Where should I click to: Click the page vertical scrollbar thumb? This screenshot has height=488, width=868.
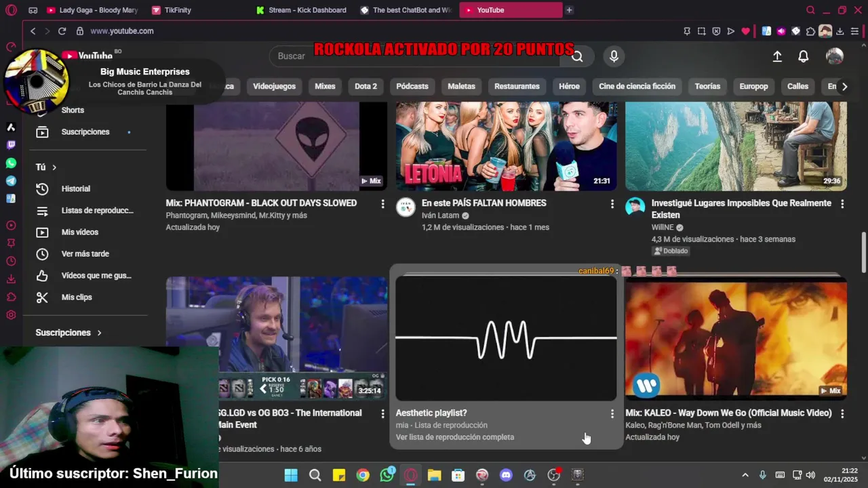[x=864, y=253]
